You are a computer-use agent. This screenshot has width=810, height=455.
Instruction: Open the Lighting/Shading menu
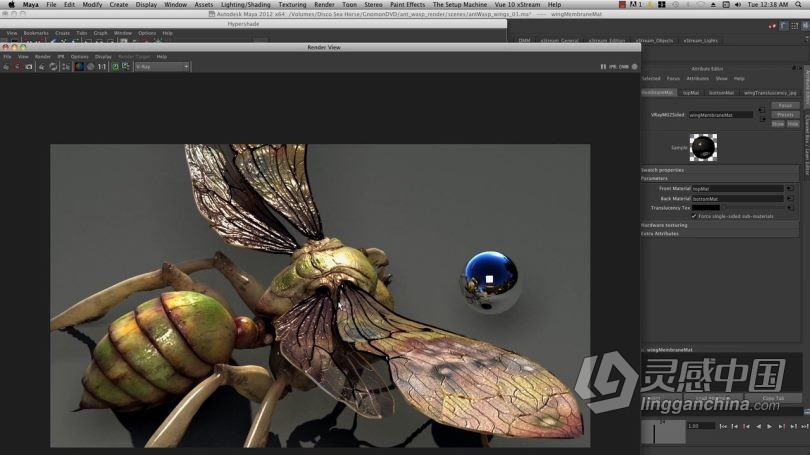245,4
